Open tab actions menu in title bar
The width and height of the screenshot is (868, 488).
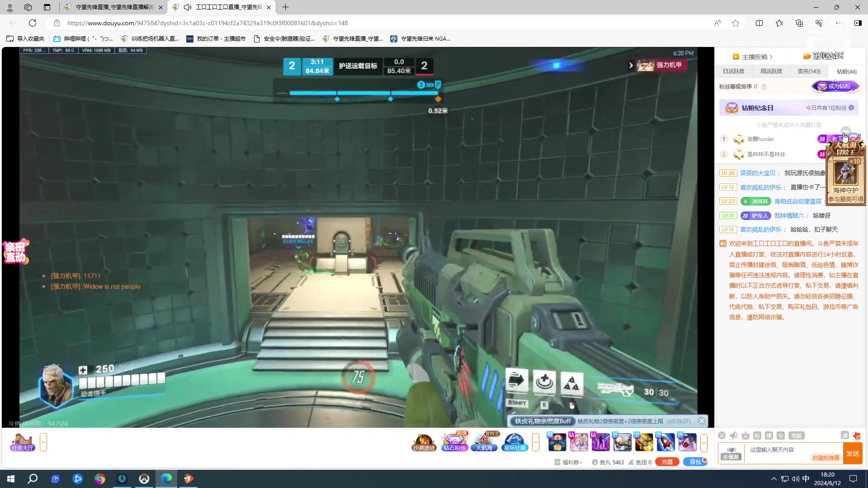[x=47, y=7]
